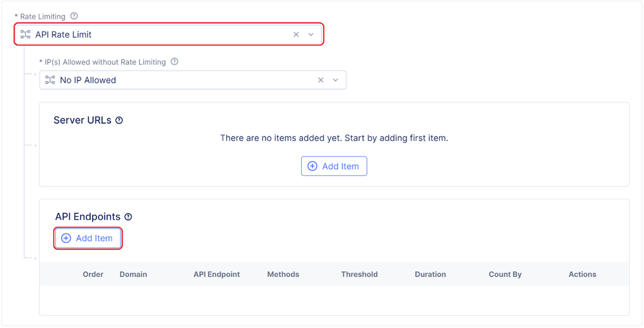644x328 pixels.
Task: Add Item to API Endpoints
Action: [88, 238]
